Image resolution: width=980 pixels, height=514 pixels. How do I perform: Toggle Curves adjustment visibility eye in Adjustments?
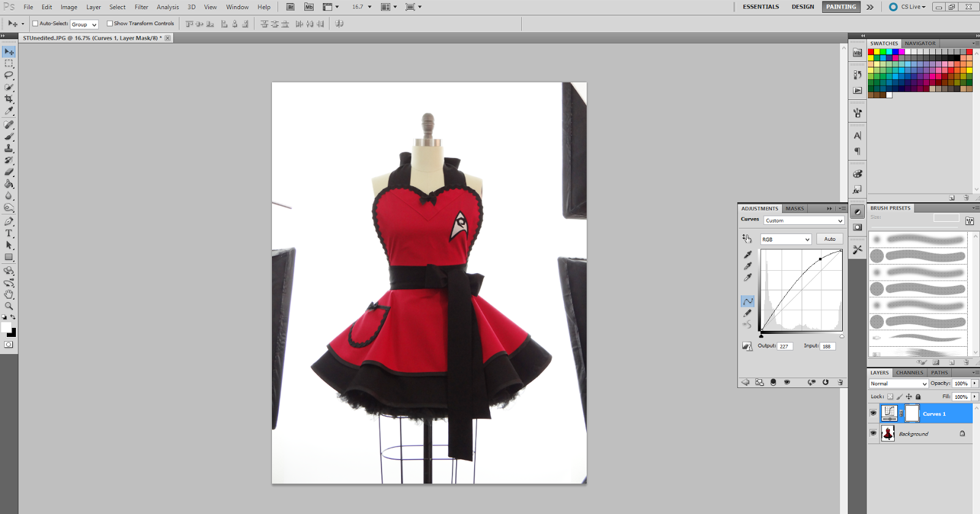click(787, 382)
